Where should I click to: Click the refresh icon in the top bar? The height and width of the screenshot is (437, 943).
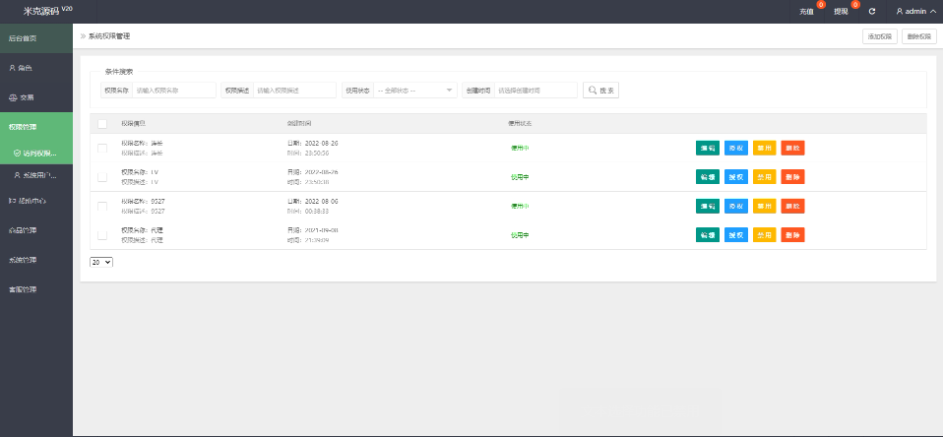(x=872, y=11)
